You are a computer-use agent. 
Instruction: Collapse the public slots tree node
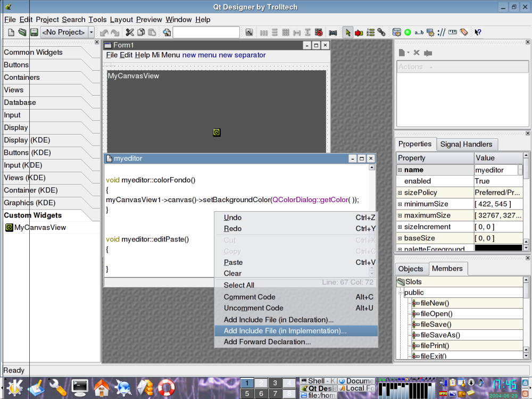(x=401, y=293)
